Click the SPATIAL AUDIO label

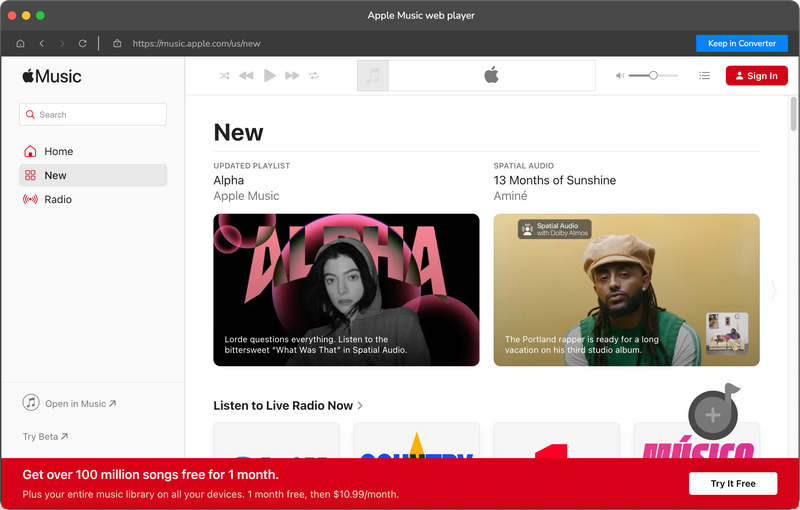[x=523, y=166]
